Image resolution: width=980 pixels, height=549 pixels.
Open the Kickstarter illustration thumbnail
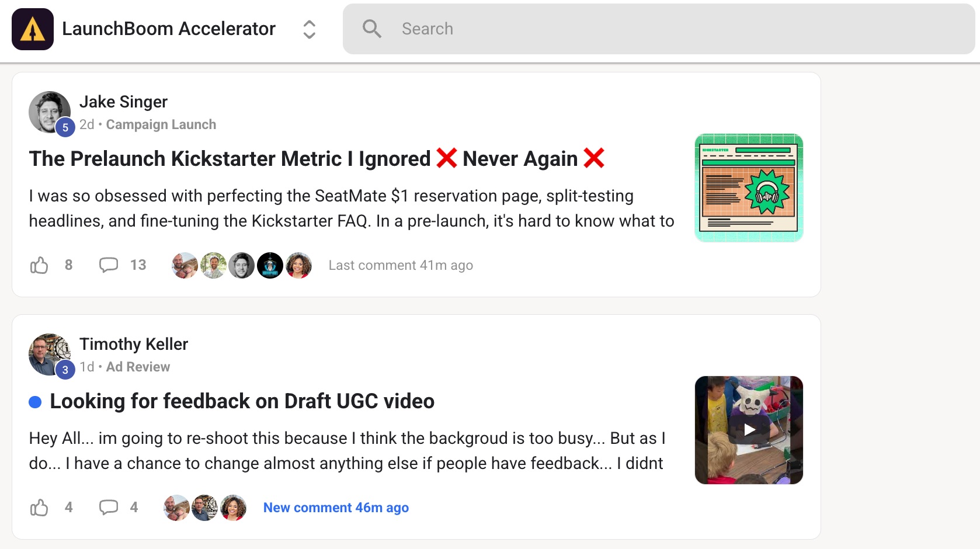[x=749, y=187]
